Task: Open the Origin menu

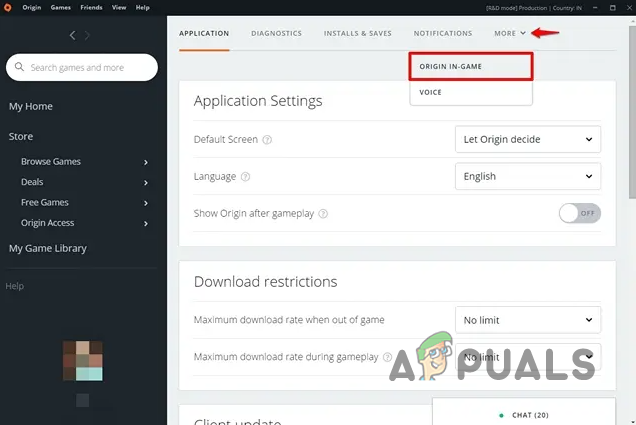Action: pos(32,7)
